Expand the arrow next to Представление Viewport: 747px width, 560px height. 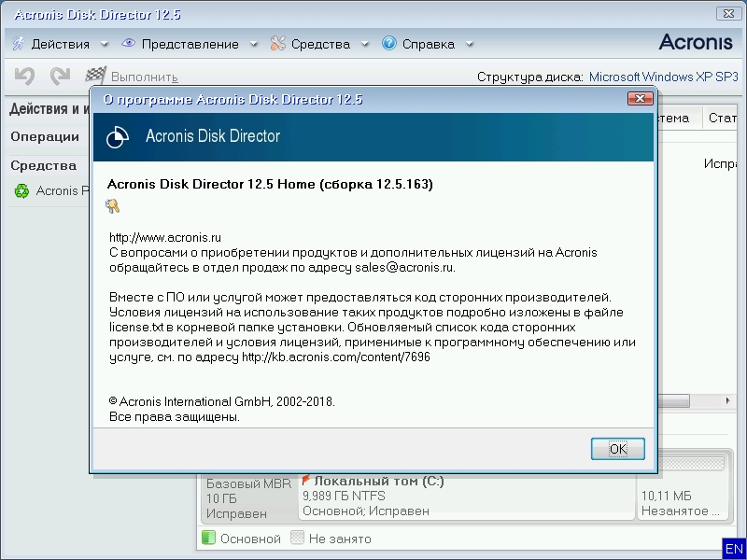click(x=254, y=44)
